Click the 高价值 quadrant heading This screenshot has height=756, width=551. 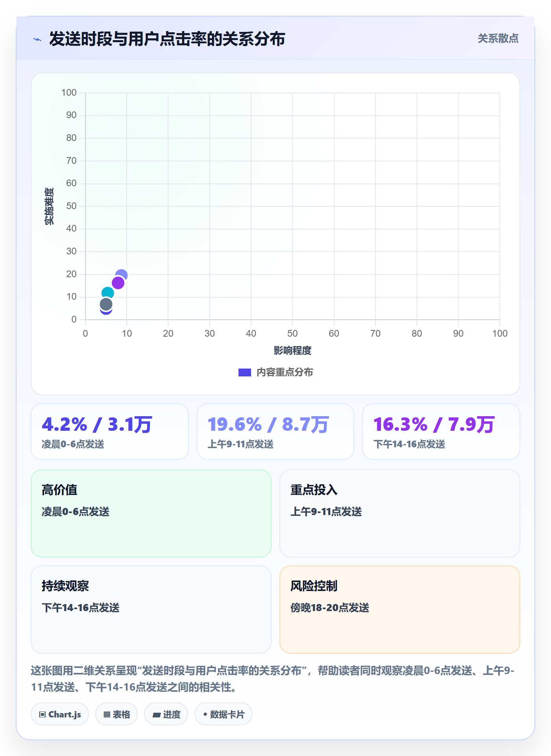(59, 490)
